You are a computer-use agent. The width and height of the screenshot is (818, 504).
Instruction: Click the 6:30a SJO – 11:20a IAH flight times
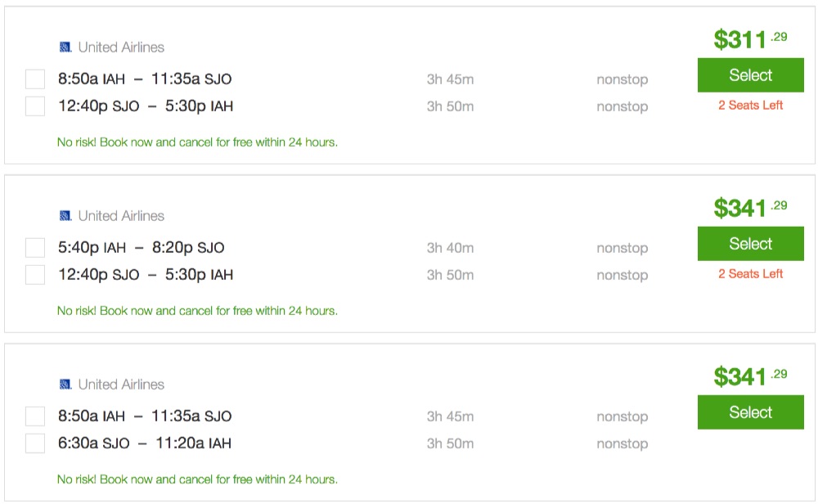144,443
